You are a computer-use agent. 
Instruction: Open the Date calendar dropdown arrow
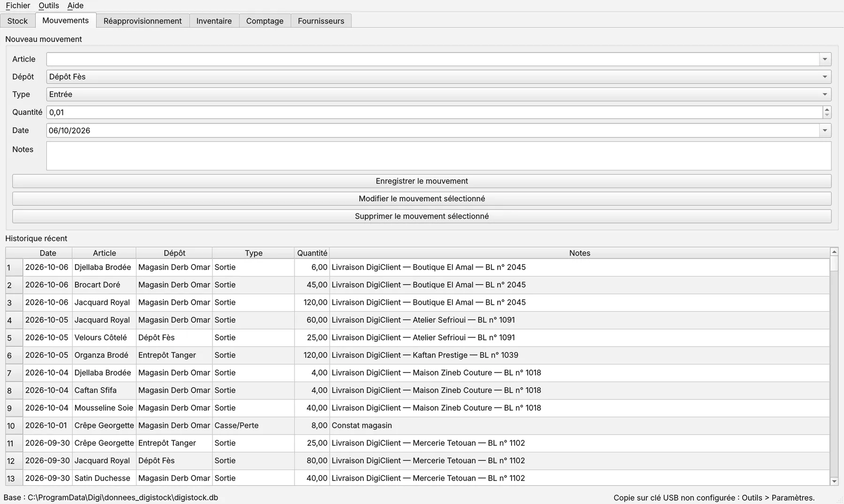[x=825, y=130]
